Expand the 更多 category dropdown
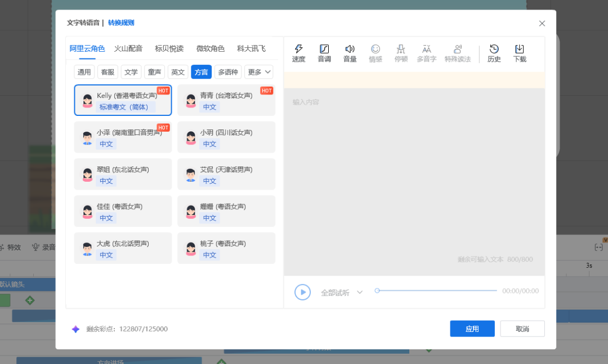The width and height of the screenshot is (608, 364). click(258, 72)
